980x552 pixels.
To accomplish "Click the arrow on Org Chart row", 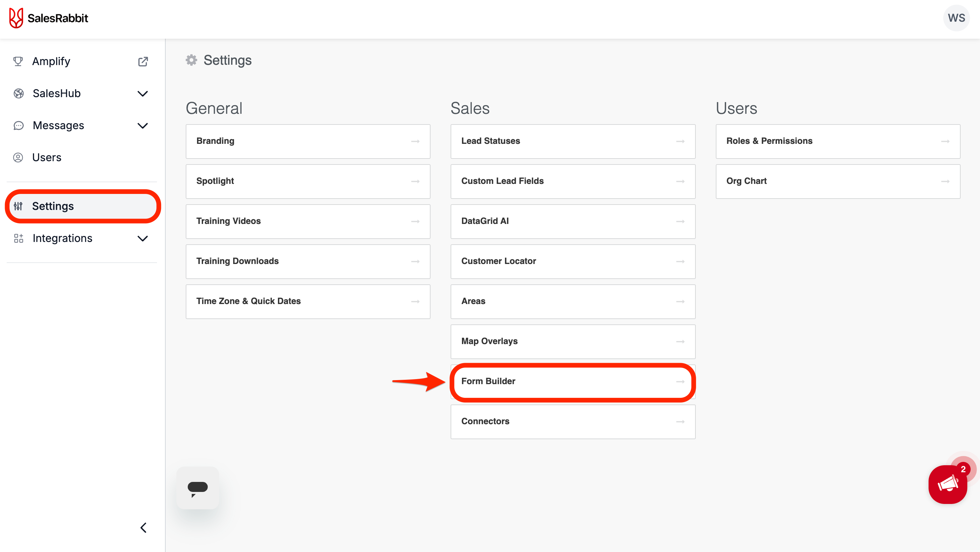I will click(945, 181).
